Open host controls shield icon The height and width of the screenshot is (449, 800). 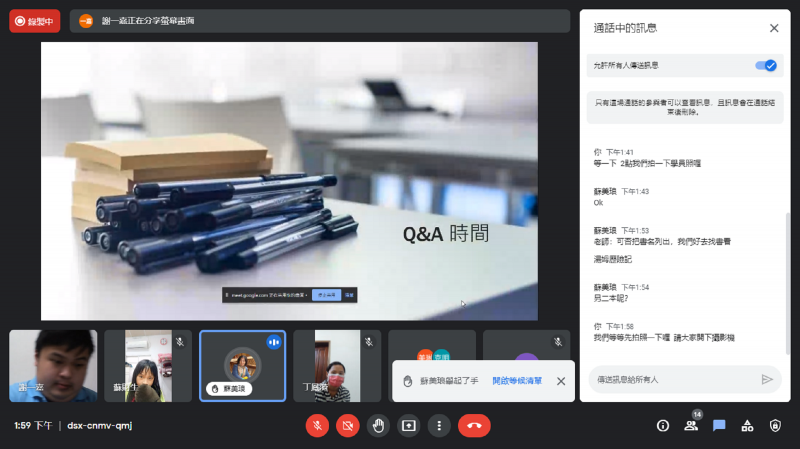pyautogui.click(x=775, y=426)
